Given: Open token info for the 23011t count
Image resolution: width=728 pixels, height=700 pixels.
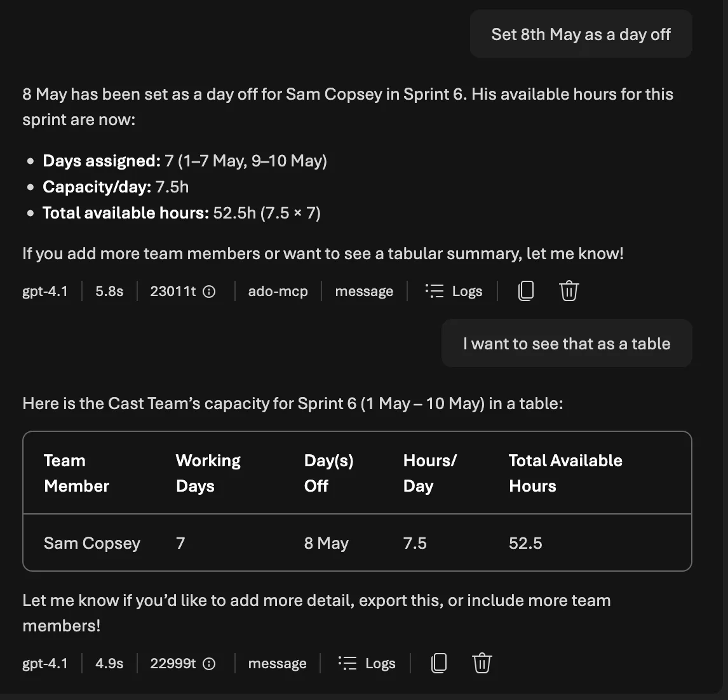Looking at the screenshot, I should coord(210,290).
